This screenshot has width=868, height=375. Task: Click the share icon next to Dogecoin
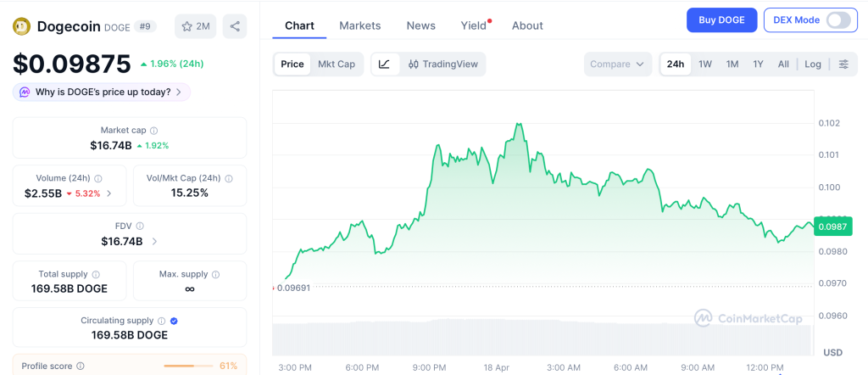(235, 26)
